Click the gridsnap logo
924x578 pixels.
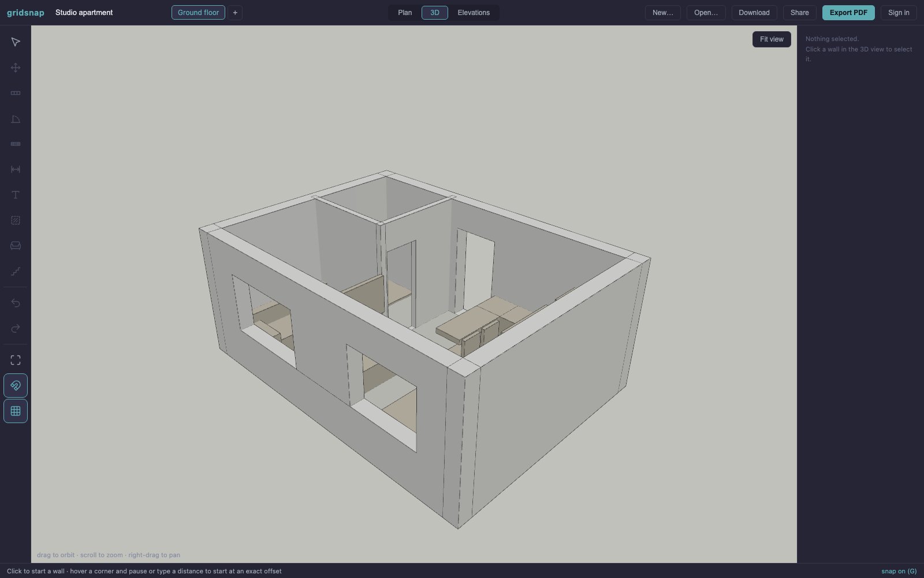click(25, 13)
